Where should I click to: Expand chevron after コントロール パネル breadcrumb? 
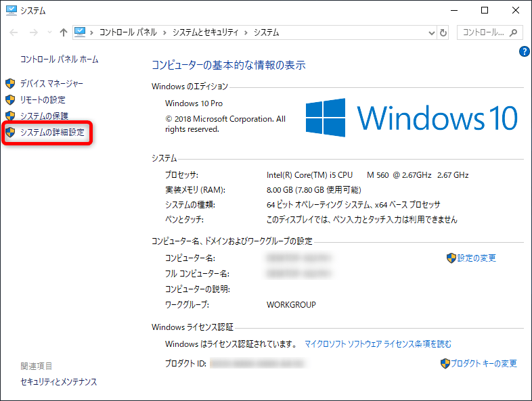pos(164,32)
